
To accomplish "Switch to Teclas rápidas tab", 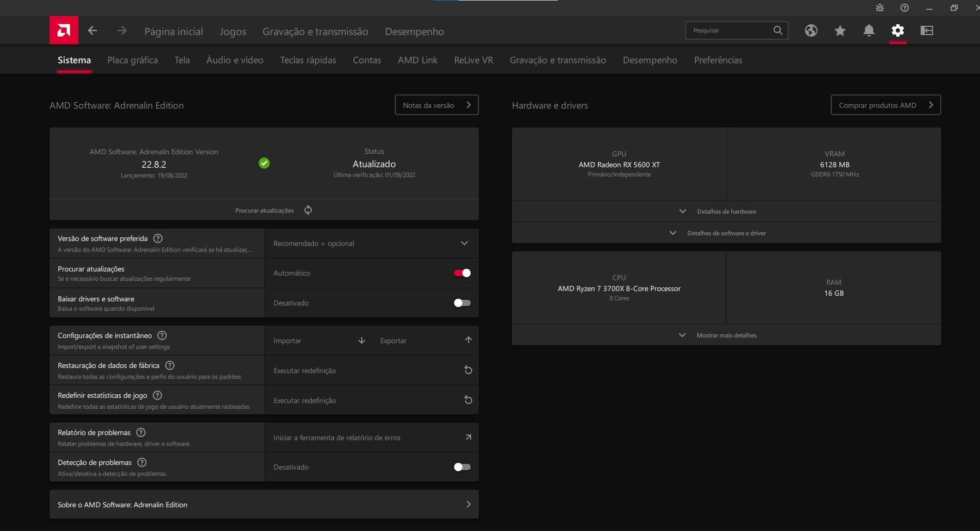I will point(308,60).
